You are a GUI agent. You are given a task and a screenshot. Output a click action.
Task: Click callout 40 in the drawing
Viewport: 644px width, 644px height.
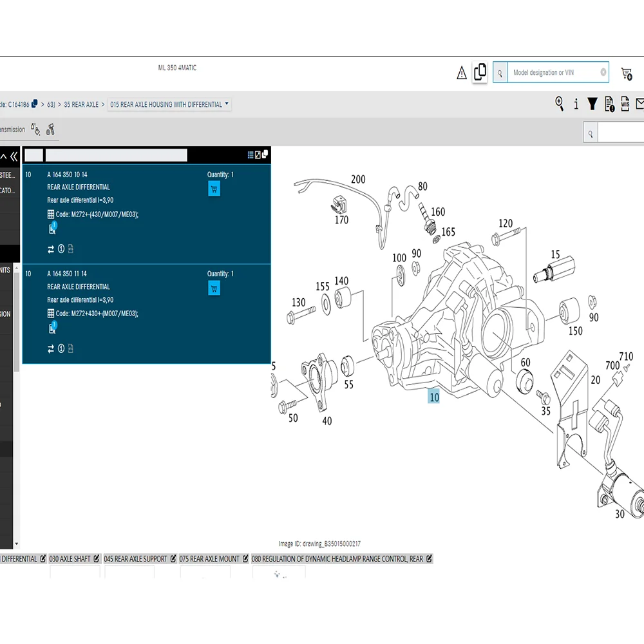tap(327, 421)
